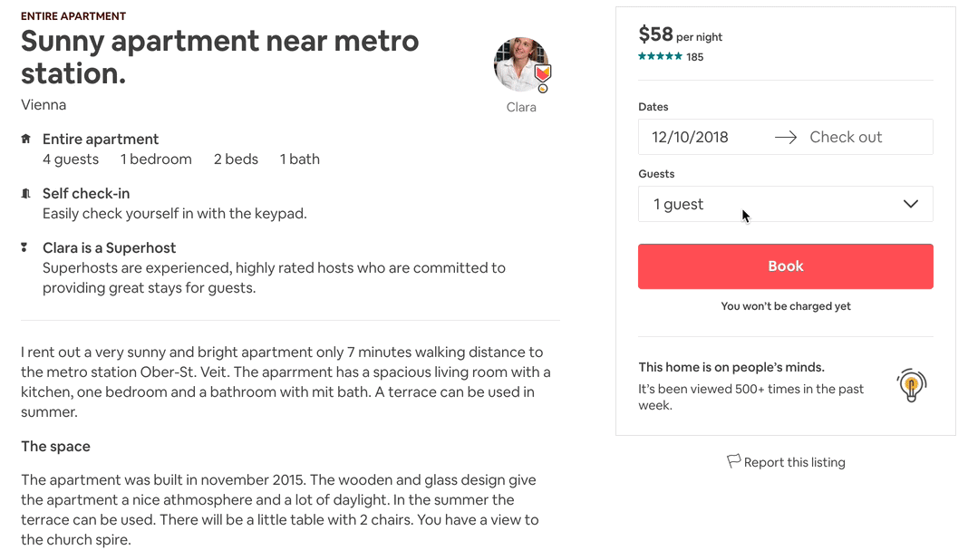Click the Superhost badge on Clara's photo

pyautogui.click(x=542, y=75)
